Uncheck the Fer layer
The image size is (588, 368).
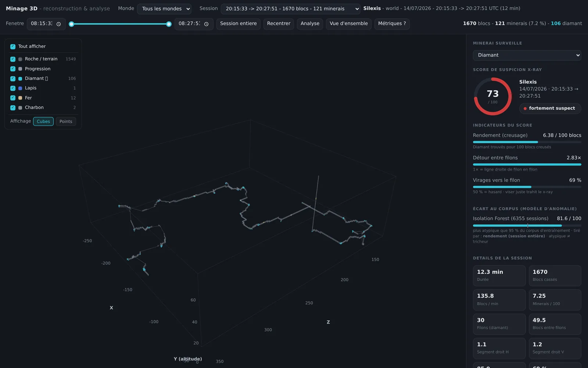pyautogui.click(x=13, y=98)
